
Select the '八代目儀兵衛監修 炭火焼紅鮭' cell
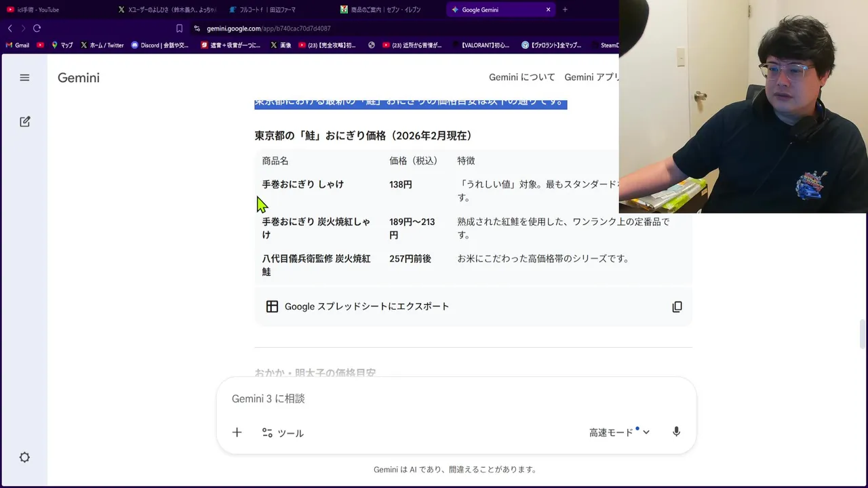(x=317, y=265)
